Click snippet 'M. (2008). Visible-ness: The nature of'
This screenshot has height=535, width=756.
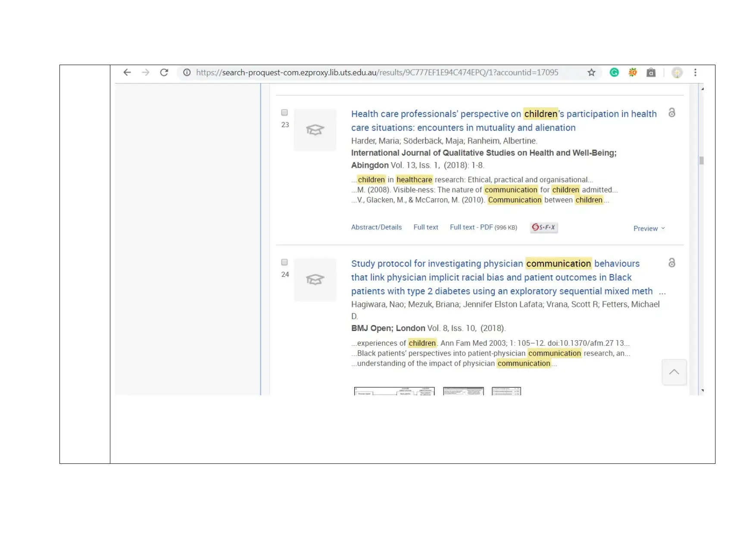click(484, 190)
